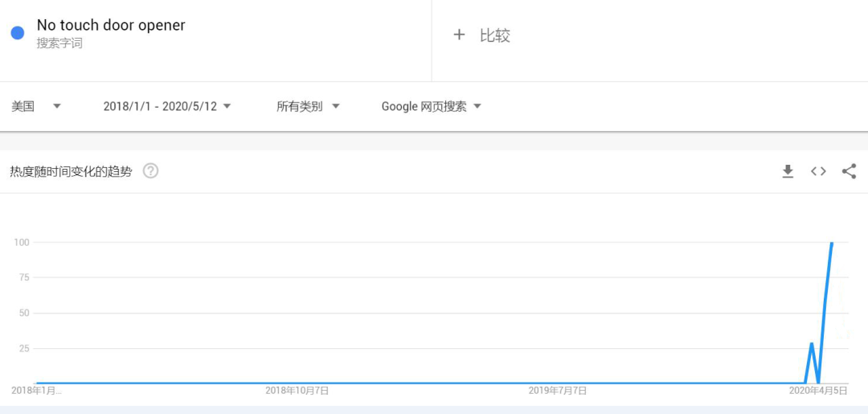
Task: Click the 2018年10月7日 axis label
Action: [x=297, y=391]
